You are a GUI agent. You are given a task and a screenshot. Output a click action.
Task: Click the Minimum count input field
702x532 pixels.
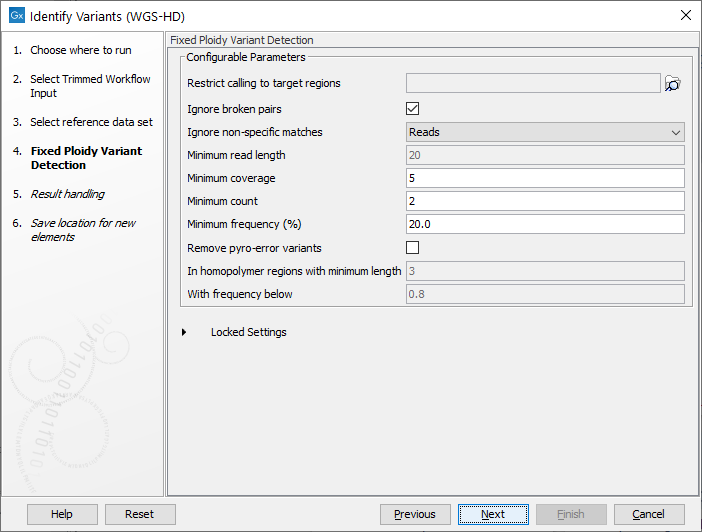tap(545, 201)
